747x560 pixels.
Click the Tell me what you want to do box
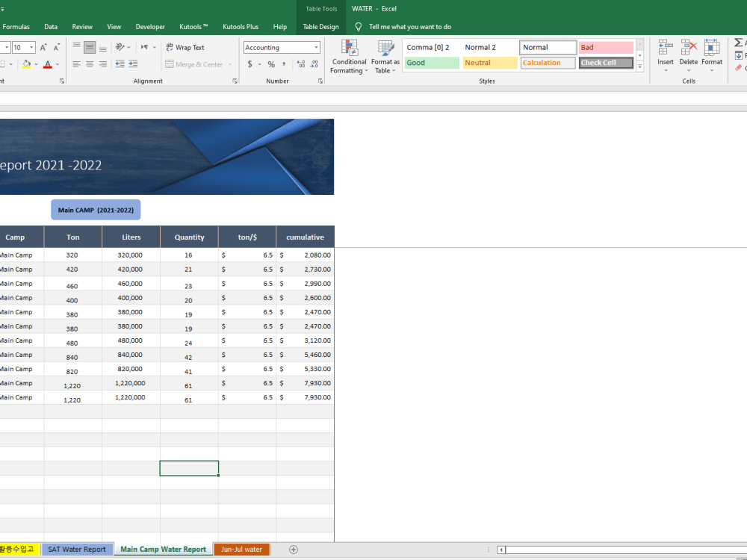click(409, 27)
